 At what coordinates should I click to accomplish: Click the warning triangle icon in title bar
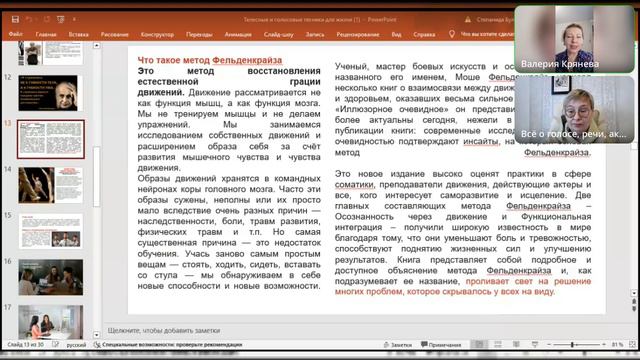(468, 19)
